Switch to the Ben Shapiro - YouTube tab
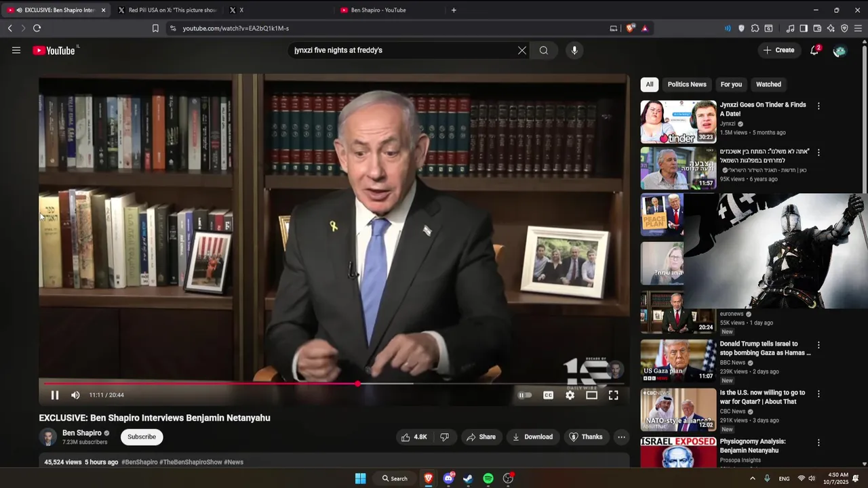Viewport: 868px width, 488px height. [389, 10]
